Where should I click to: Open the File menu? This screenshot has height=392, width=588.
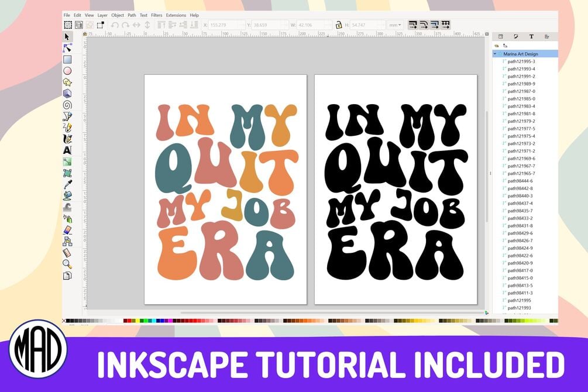click(x=67, y=15)
